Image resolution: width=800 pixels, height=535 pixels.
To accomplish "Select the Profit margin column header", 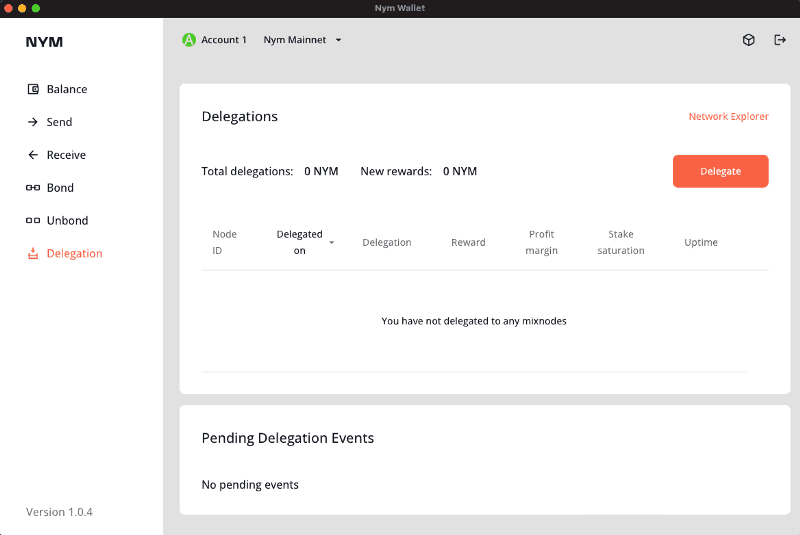I will tap(541, 242).
